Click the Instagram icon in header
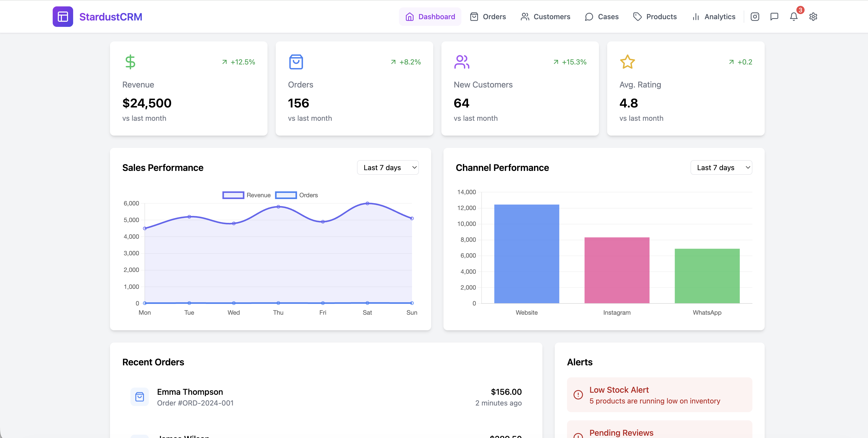The height and width of the screenshot is (438, 868). click(x=755, y=17)
